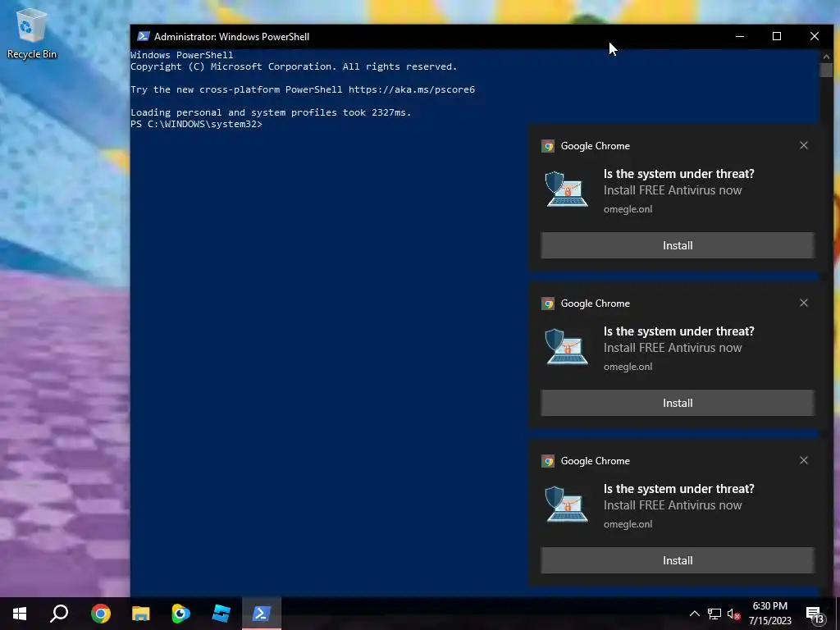Screen dimensions: 840x630
Task: Open the Windows Start menu
Action: (x=20, y=614)
